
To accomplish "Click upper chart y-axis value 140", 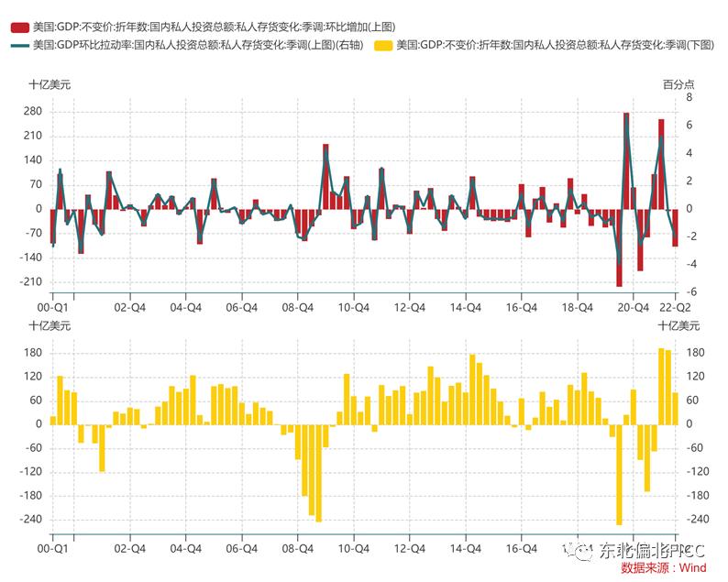I will tap(32, 160).
